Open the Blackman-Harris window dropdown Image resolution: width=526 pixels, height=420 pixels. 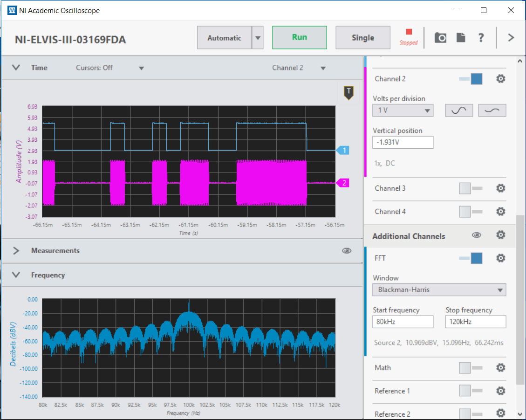coord(439,290)
